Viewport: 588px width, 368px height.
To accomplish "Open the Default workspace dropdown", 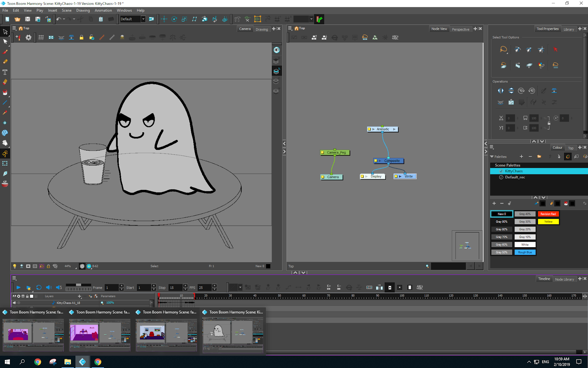I will pyautogui.click(x=143, y=19).
